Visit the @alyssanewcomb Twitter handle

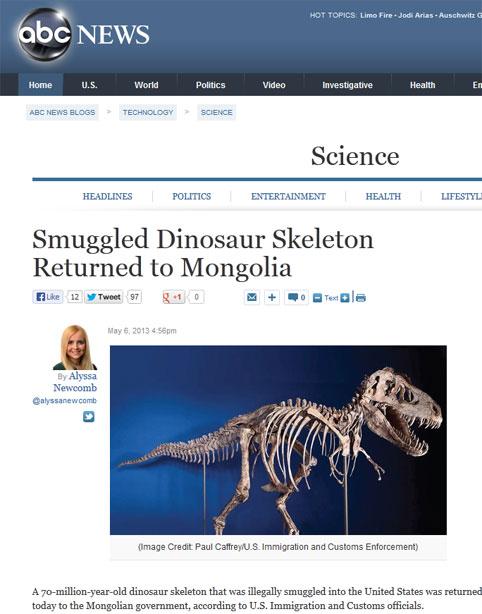pos(65,401)
